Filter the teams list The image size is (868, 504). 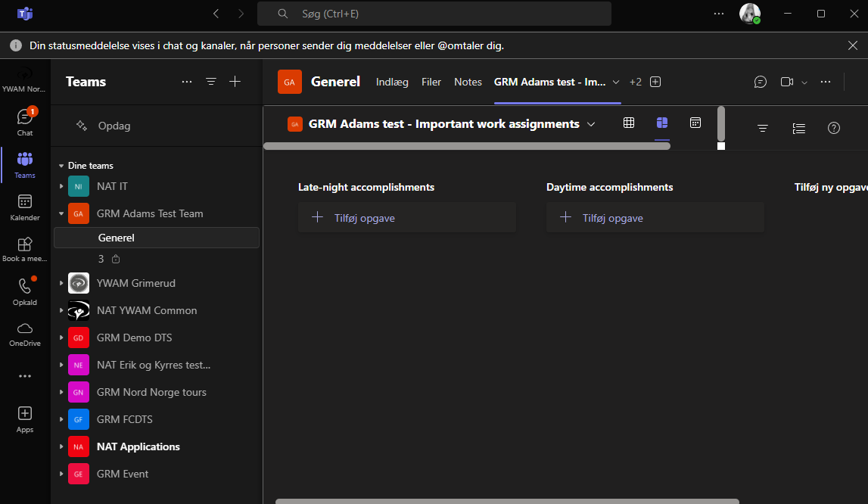point(211,82)
